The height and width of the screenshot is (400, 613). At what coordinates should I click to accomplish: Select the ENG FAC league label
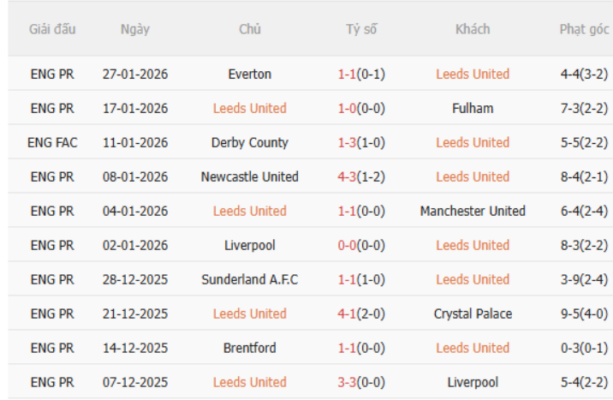[x=52, y=142]
